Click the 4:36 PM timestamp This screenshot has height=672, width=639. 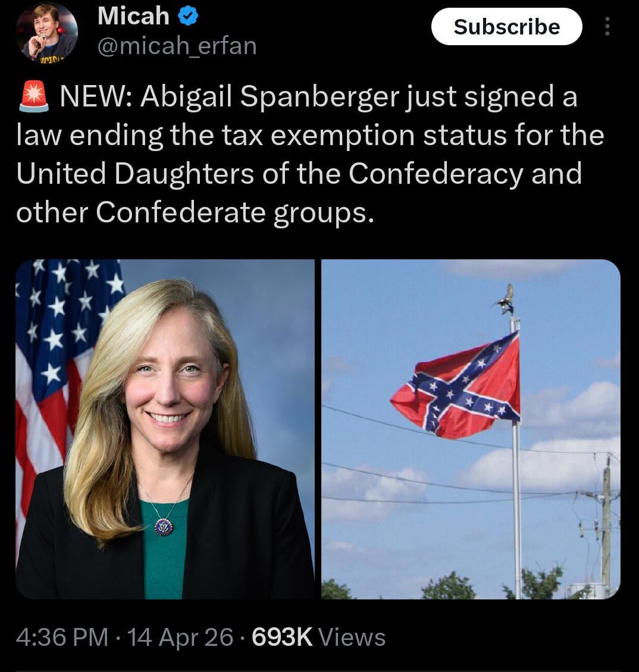(62, 637)
